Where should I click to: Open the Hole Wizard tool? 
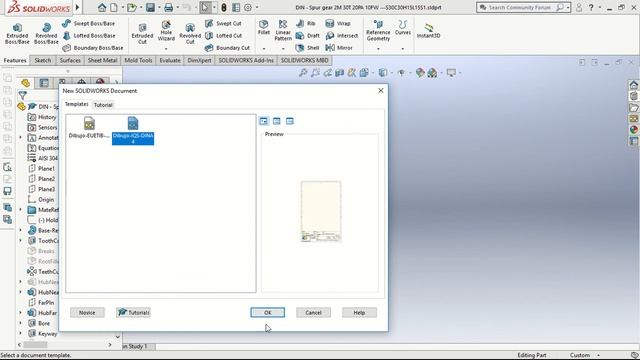click(x=166, y=31)
